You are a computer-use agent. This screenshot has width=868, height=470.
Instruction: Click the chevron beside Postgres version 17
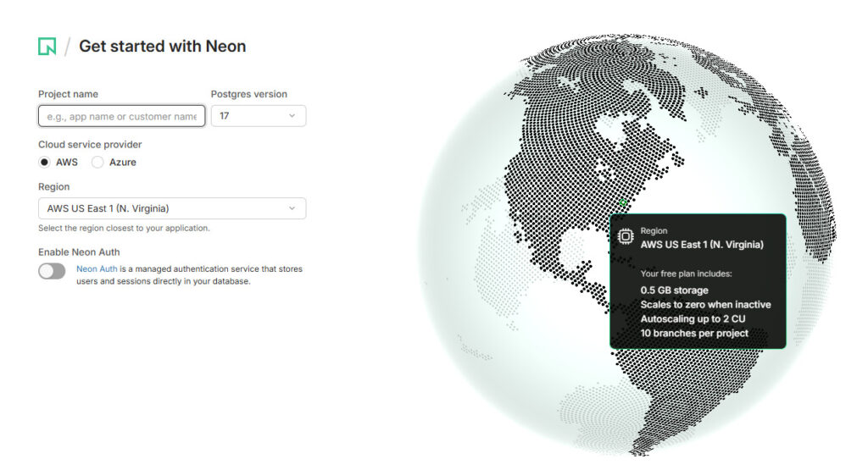(292, 116)
